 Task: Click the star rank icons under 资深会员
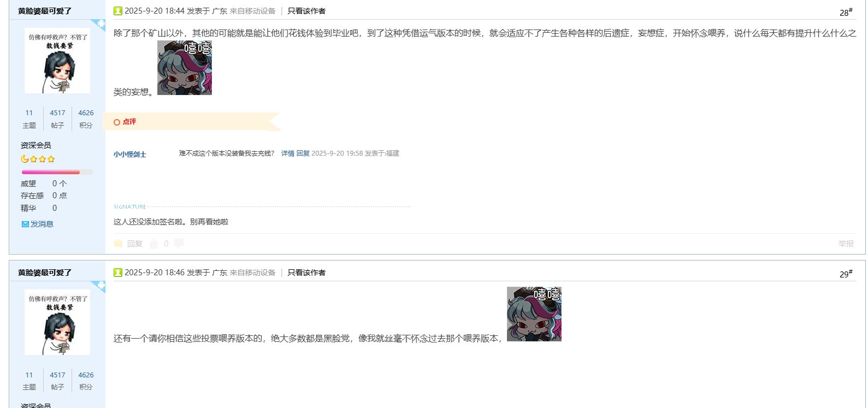(38, 159)
